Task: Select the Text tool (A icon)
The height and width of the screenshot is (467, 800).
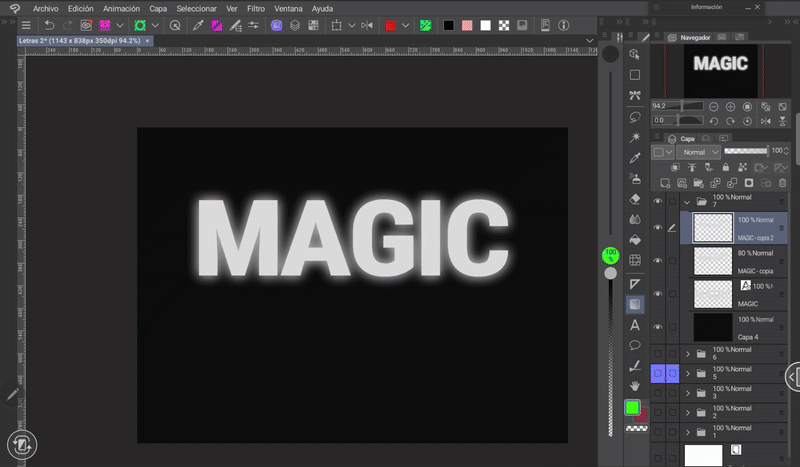Action: pos(634,325)
